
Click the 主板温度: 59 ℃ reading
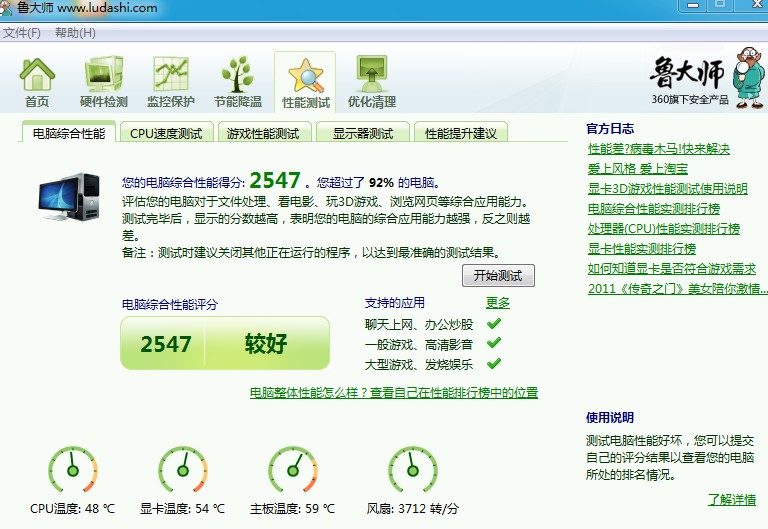[293, 508]
